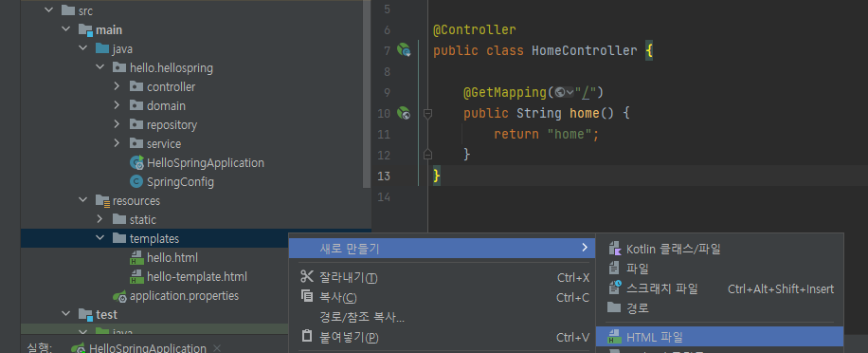Screen dimensions: 868x353
Task: Select HTML 파일 in the submenu
Action: [719, 336]
